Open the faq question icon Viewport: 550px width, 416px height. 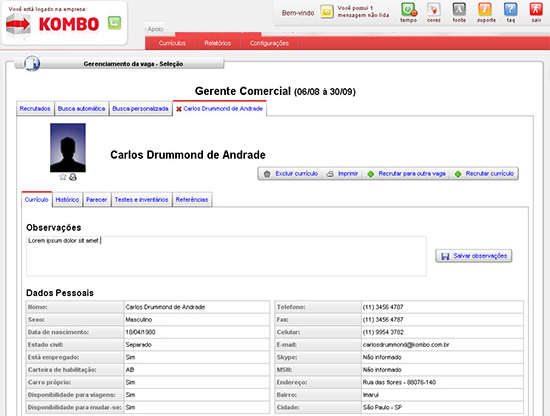pos(511,9)
